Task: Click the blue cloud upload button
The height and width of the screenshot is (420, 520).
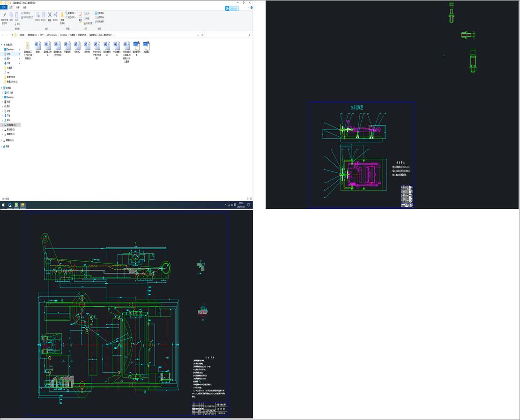Action: 232,8
